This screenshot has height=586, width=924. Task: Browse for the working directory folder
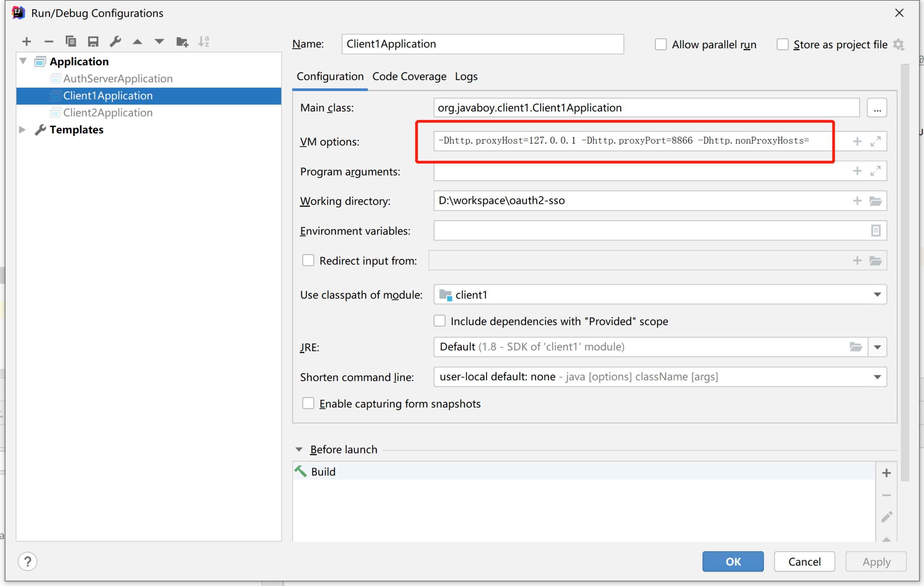click(875, 201)
